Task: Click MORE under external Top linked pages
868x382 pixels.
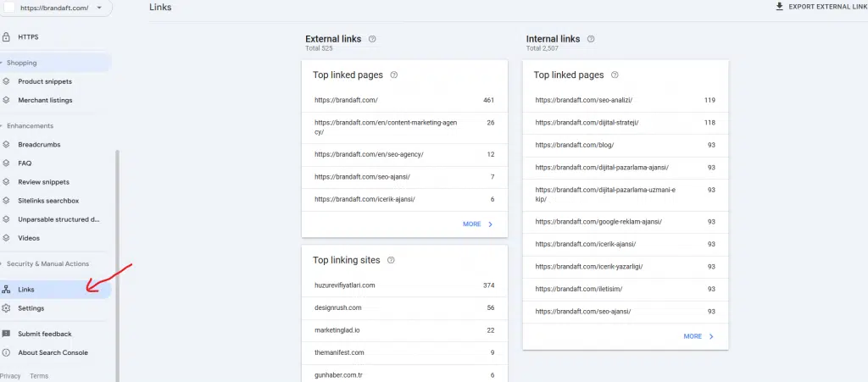Action: (x=478, y=224)
